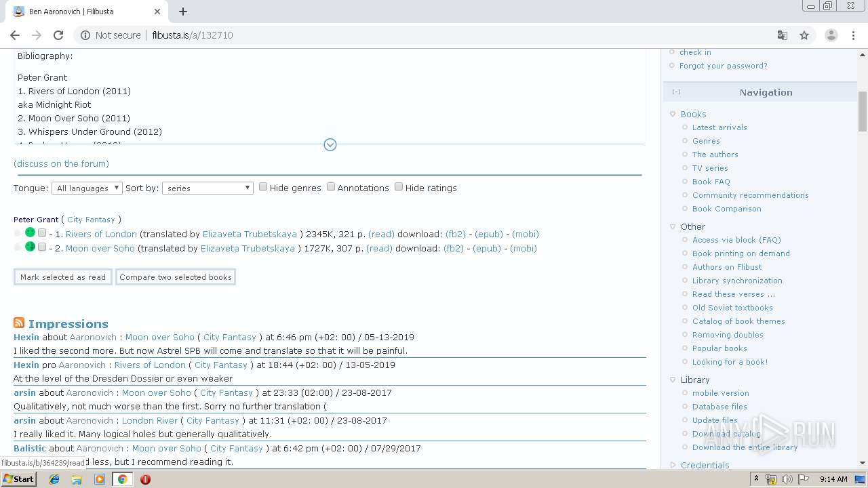Go back with the browser back arrow
The height and width of the screenshot is (488, 868).
(x=15, y=35)
